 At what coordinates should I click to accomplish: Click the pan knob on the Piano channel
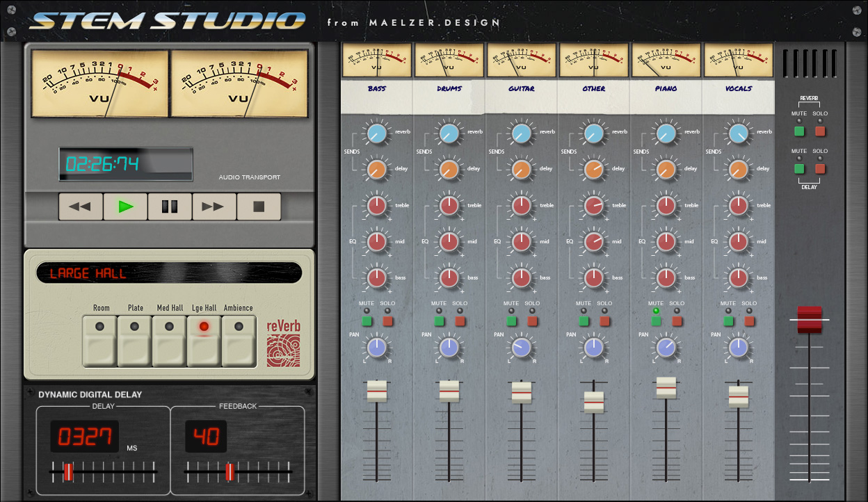point(666,346)
